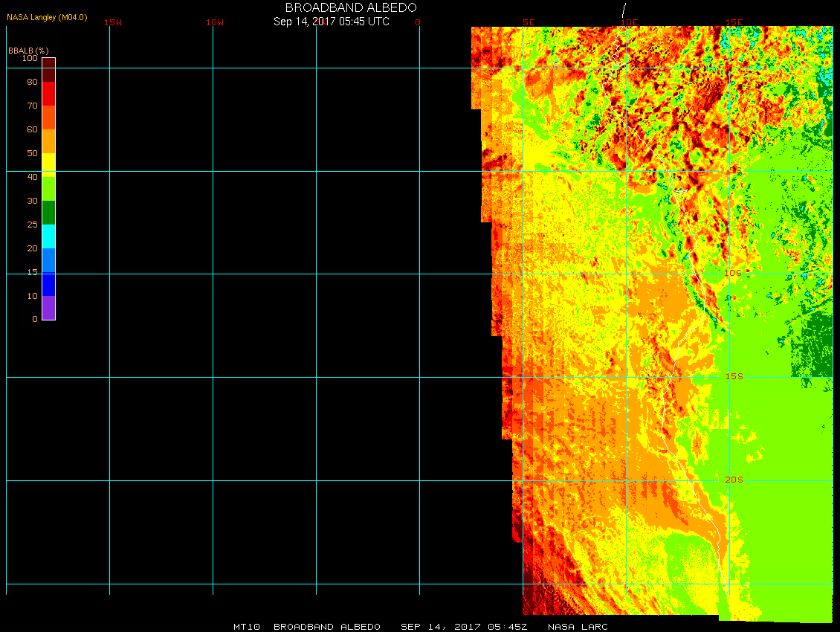840x632 pixels.
Task: Click the yellow 40–50% legend swatch
Action: [48, 164]
